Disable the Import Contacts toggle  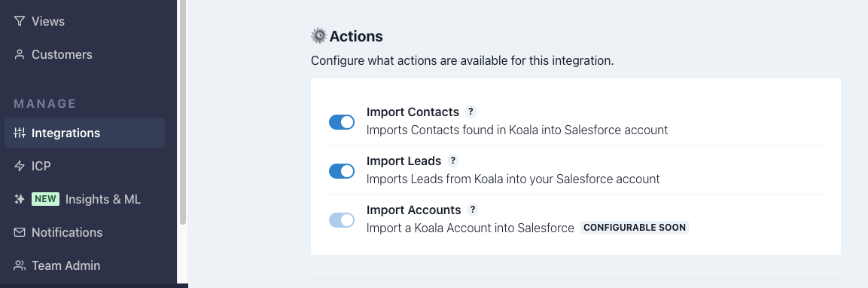pyautogui.click(x=342, y=122)
